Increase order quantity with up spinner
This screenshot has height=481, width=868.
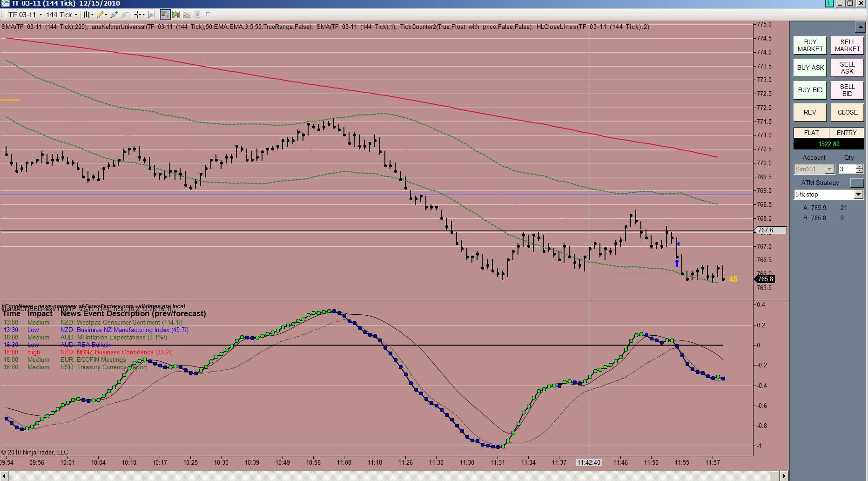(860, 167)
